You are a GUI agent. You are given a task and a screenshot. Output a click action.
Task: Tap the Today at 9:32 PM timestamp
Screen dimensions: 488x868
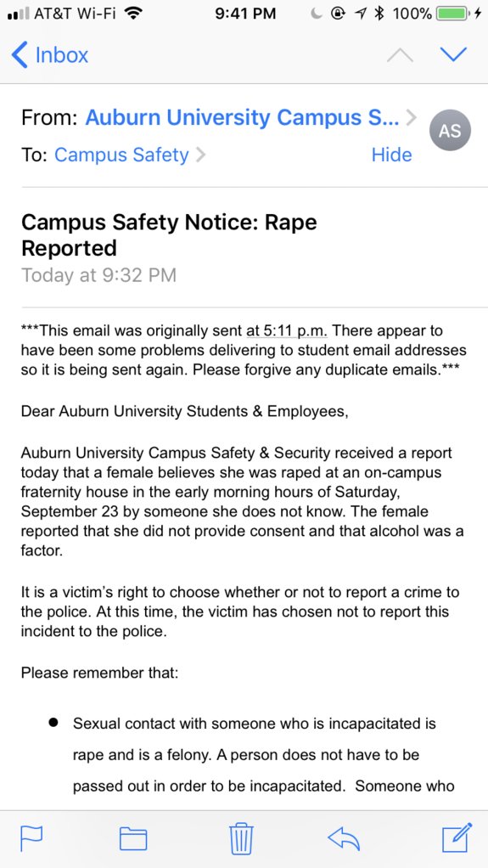tap(98, 275)
